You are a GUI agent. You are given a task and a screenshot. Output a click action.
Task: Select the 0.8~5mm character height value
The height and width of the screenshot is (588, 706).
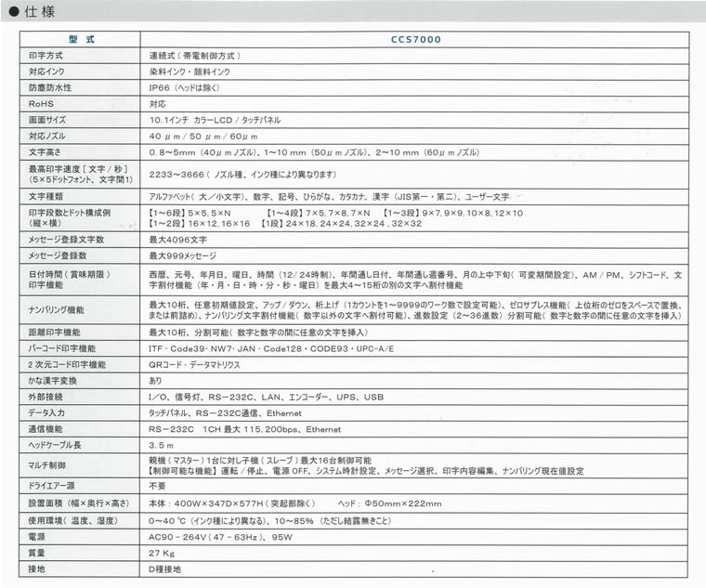pos(314,152)
